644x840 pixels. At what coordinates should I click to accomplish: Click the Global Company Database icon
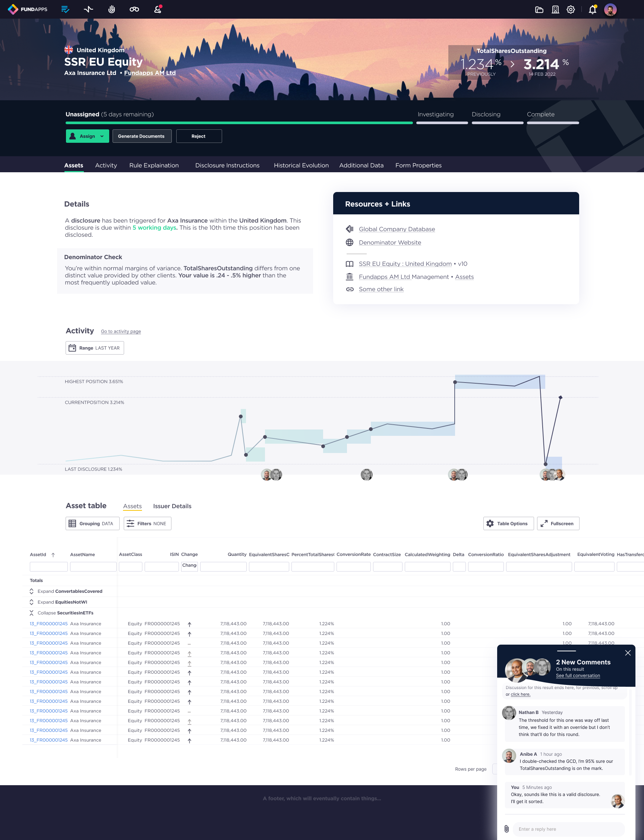click(350, 229)
